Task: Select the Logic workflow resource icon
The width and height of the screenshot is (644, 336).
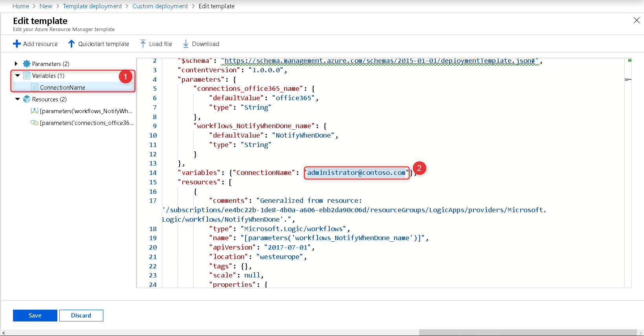Action: coord(35,111)
